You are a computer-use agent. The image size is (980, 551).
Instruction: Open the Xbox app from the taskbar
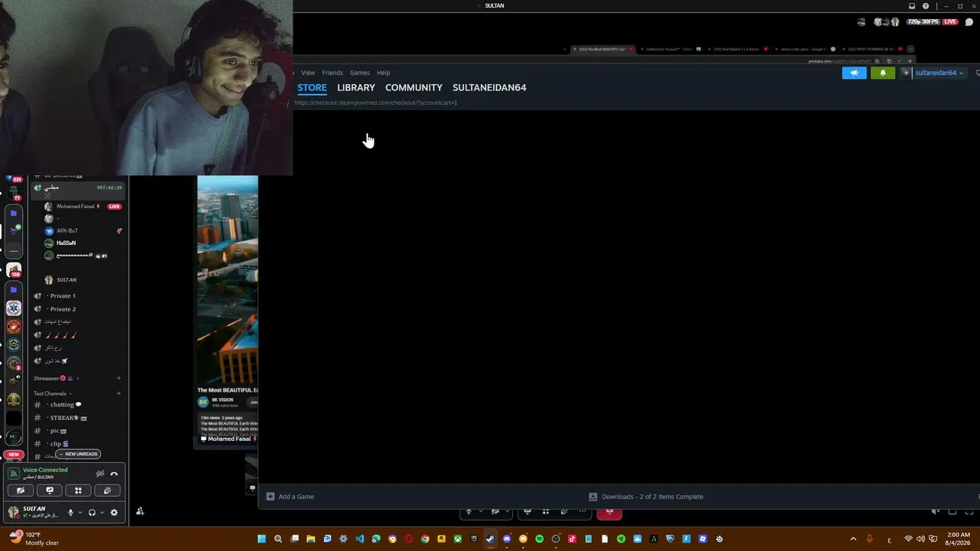coord(458,539)
